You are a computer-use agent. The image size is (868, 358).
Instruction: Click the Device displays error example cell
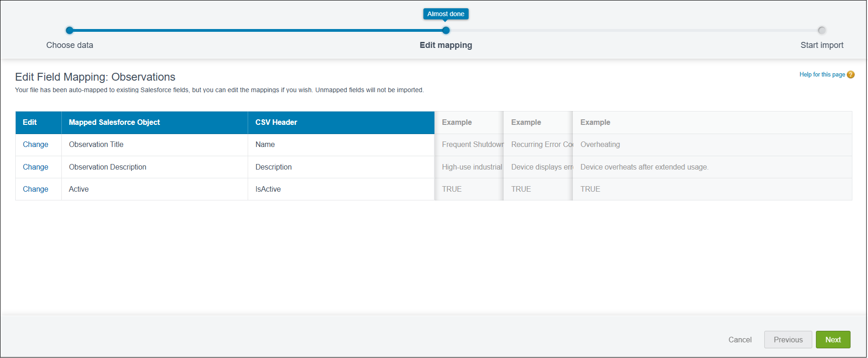538,167
